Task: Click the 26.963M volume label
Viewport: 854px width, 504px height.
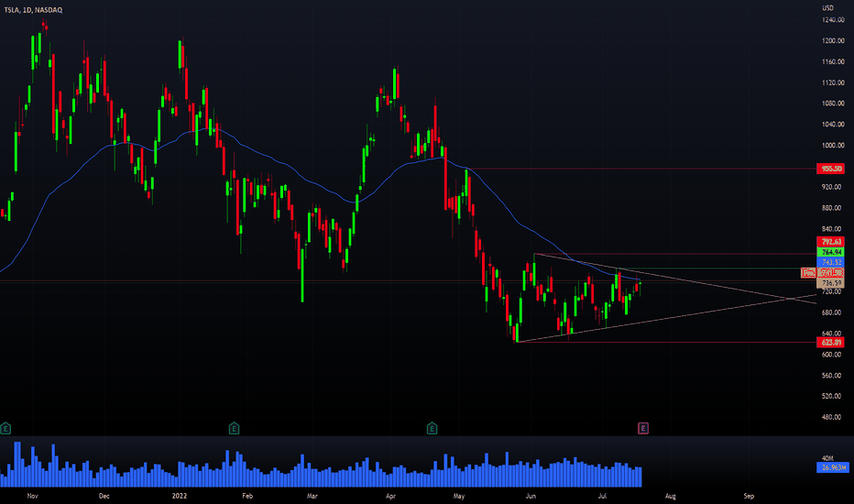Action: (x=833, y=467)
